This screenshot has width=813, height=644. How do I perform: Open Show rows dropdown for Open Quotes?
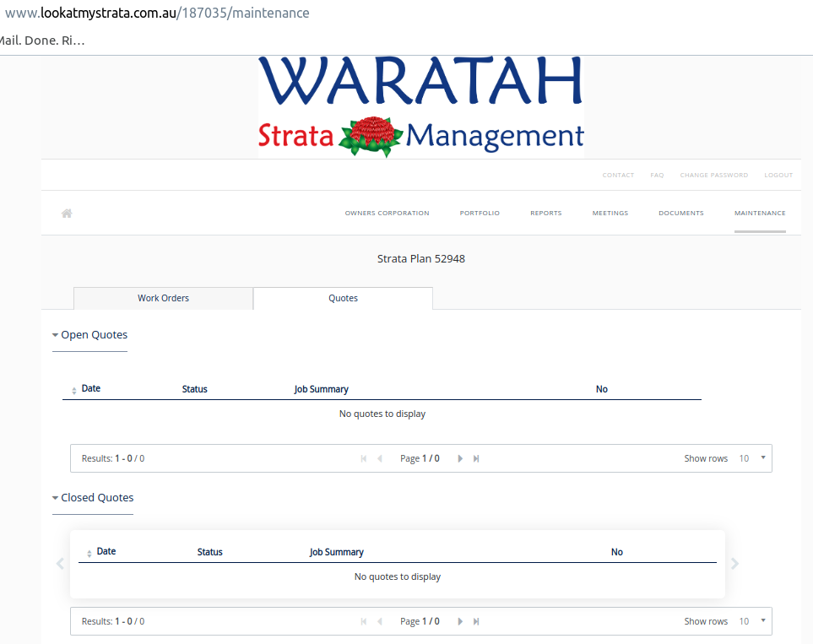pyautogui.click(x=752, y=458)
